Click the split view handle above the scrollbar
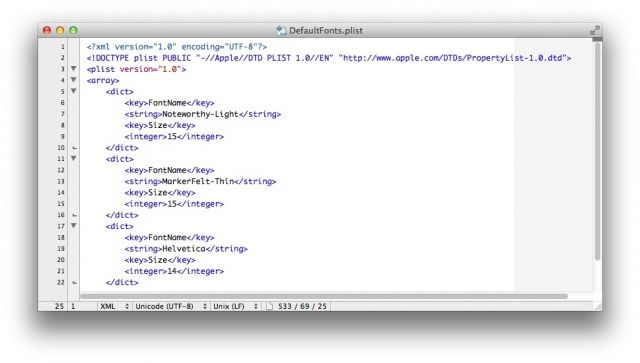This screenshot has height=363, width=640. (598, 39)
